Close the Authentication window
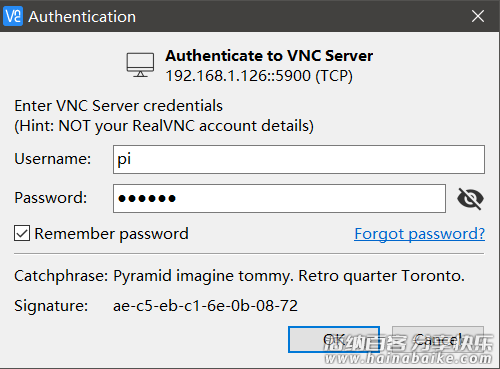This screenshot has height=369, width=500. [x=478, y=16]
